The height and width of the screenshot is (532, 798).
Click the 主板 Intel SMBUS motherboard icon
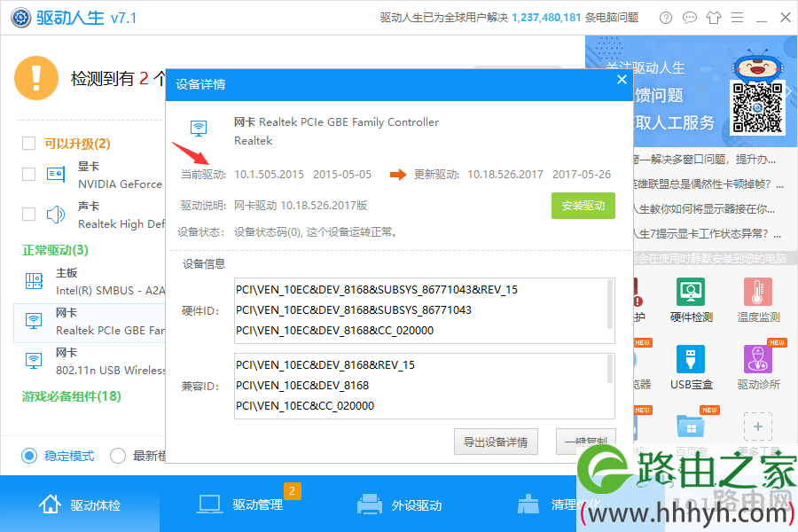point(34,281)
